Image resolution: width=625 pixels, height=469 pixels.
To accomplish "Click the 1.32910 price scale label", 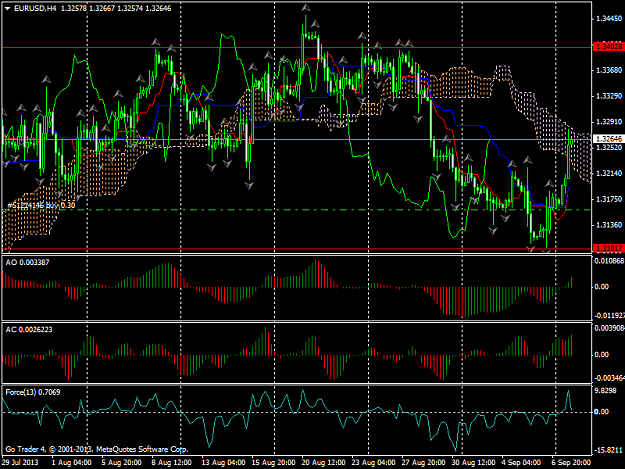I will coord(609,122).
